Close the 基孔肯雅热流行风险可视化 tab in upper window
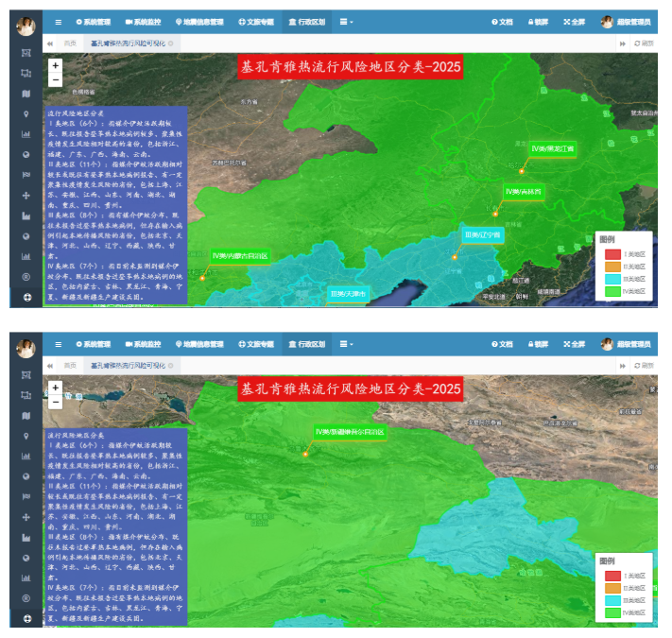This screenshot has height=638, width=672. click(171, 43)
